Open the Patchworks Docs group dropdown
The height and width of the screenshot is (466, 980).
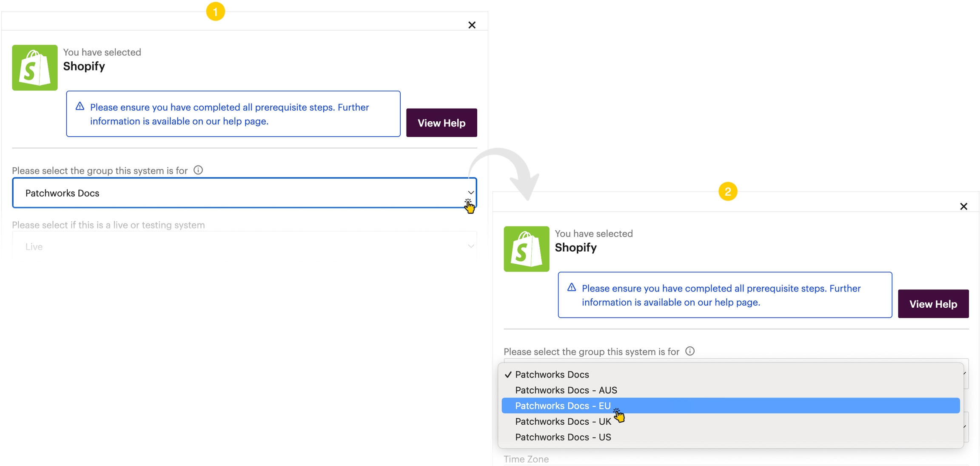point(244,193)
